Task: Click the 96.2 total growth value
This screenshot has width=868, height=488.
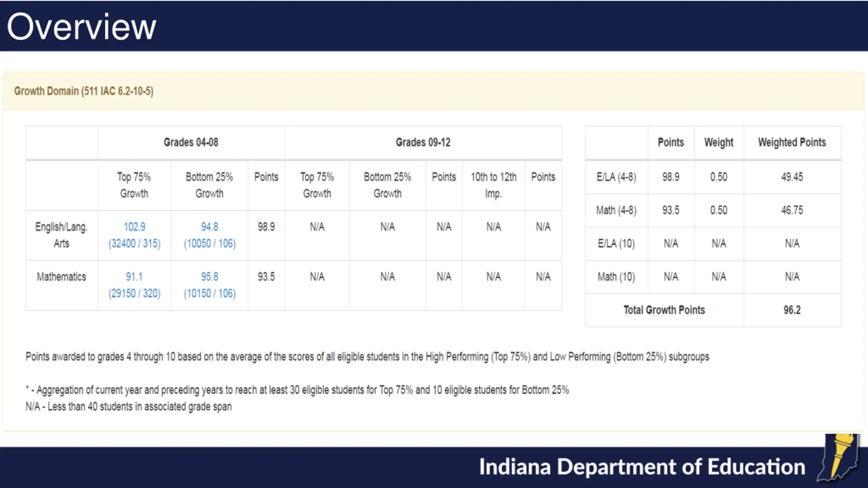Action: point(792,310)
